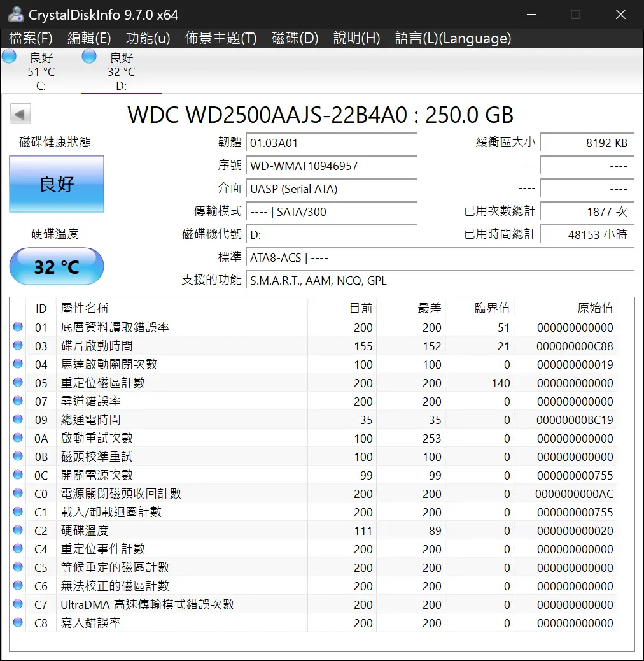
Task: Click the buffer size field 8192 KB
Action: (x=587, y=143)
